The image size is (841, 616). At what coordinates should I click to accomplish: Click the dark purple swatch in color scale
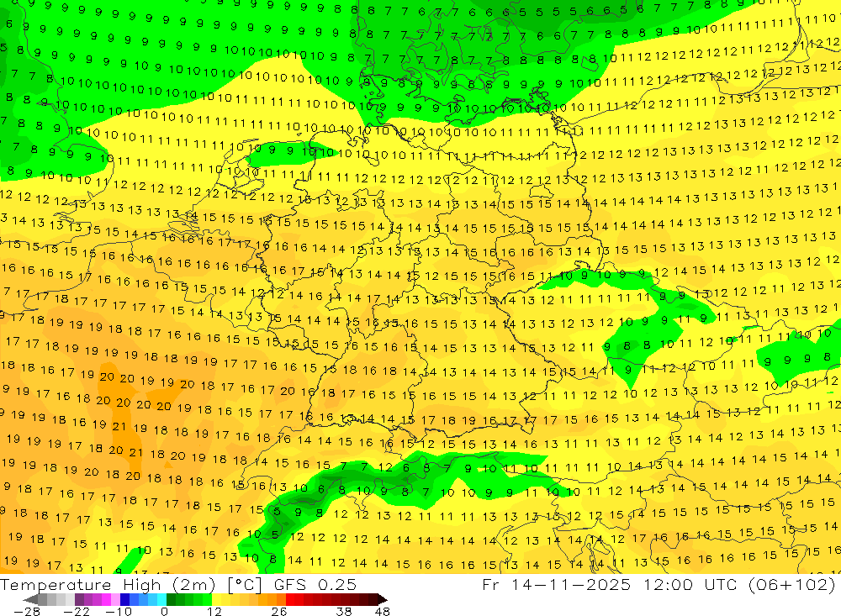pyautogui.click(x=79, y=599)
